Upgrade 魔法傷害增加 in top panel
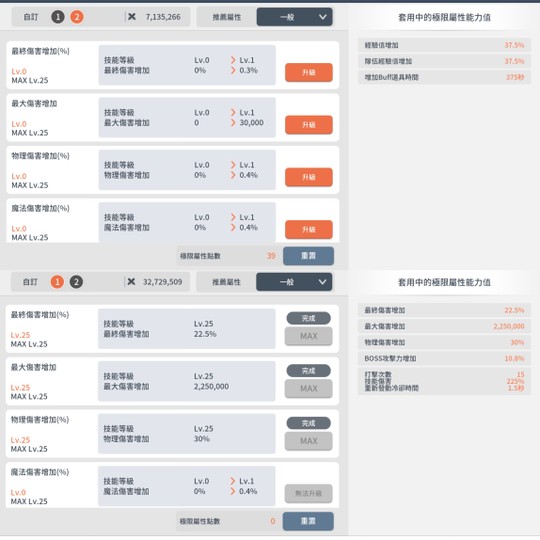Image resolution: width=540 pixels, height=540 pixels. [309, 229]
